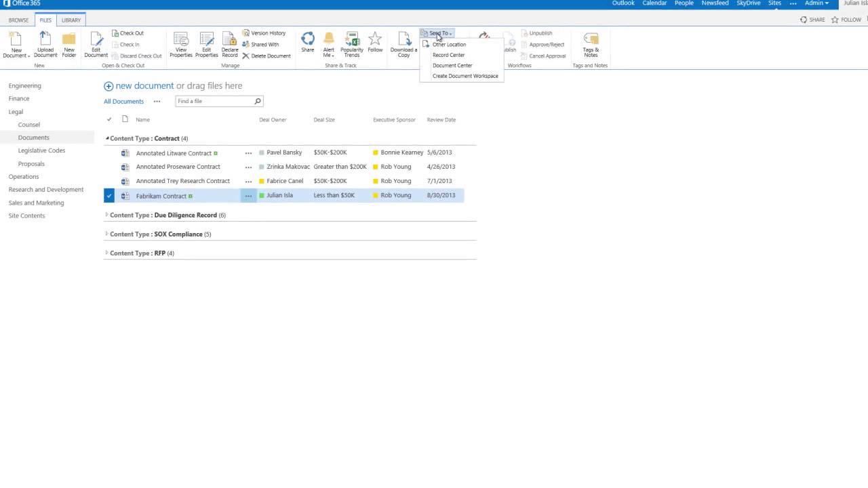Go to Engineering in the left navigation
This screenshot has height=488, width=868.
[x=24, y=86]
